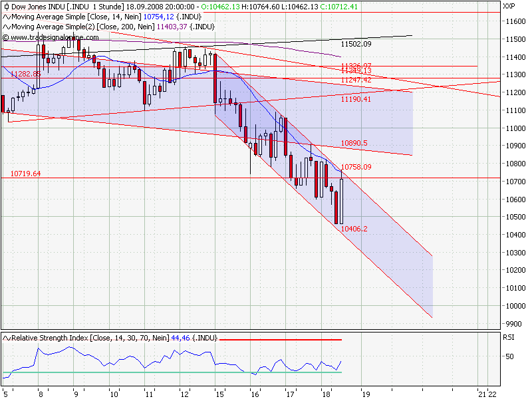Click the RSI value 44,46
Image resolution: width=532 pixels, height=399 pixels.
(x=180, y=338)
